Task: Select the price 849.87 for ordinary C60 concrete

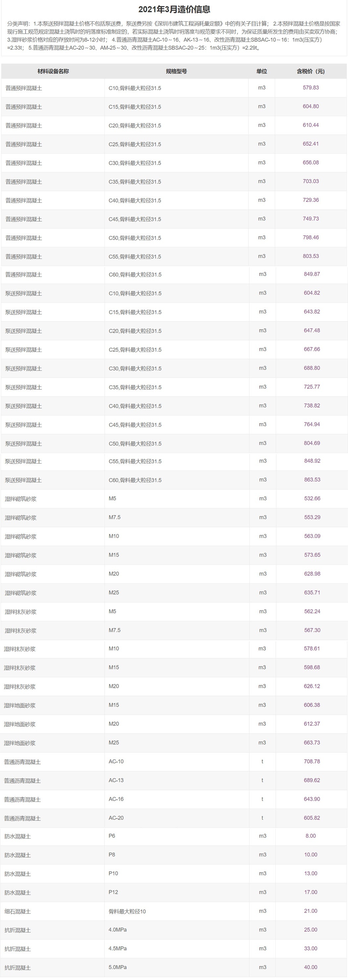Action: pos(312,274)
